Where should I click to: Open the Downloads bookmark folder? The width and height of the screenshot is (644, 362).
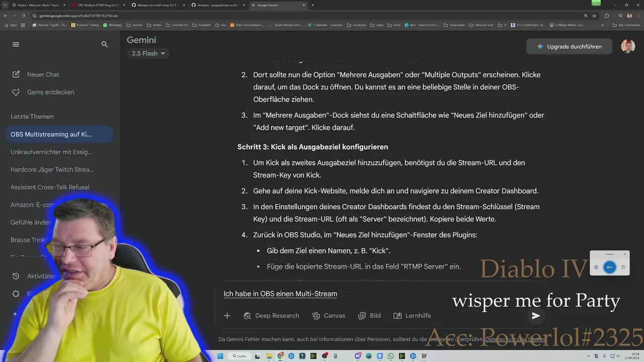click(x=454, y=25)
